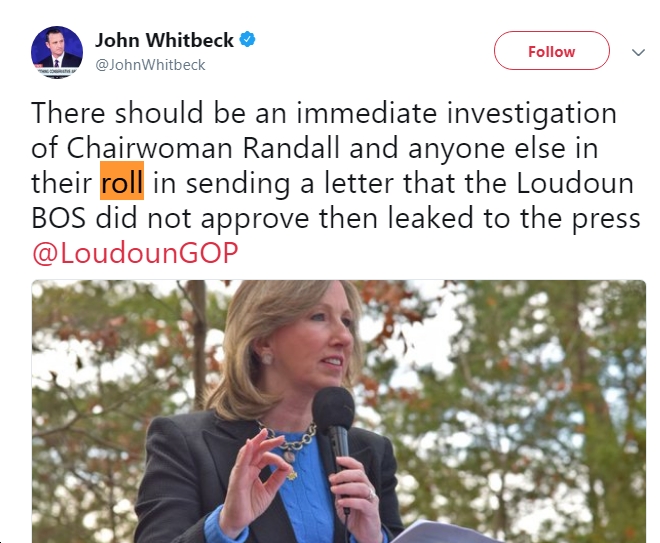Click the chain necklace in the photo
The width and height of the screenshot is (660, 543).
(291, 440)
